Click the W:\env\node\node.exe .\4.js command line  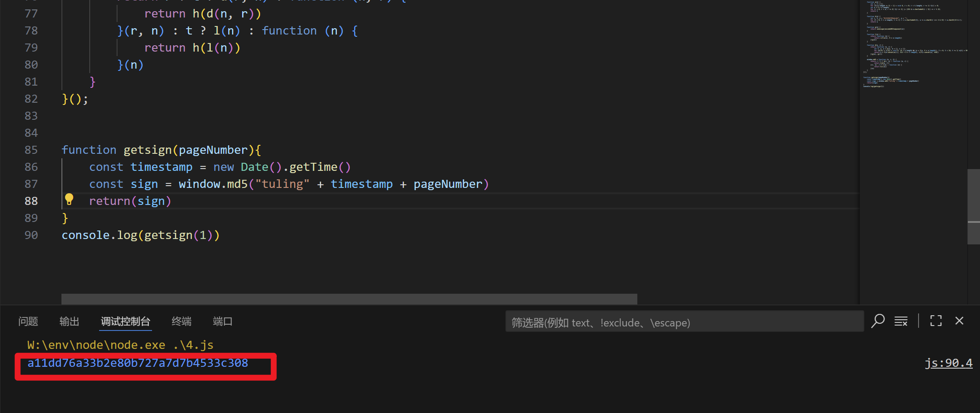pos(120,345)
